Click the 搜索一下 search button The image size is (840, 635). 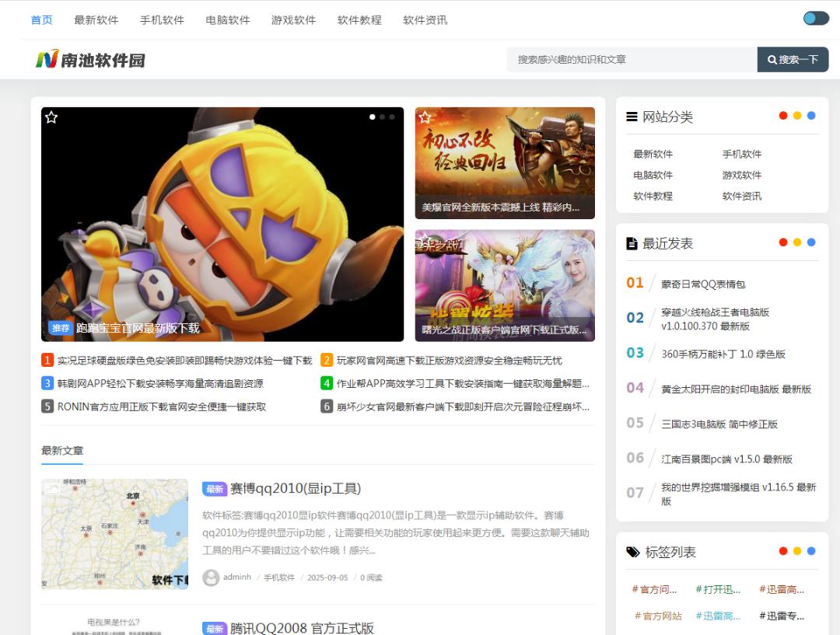[793, 59]
